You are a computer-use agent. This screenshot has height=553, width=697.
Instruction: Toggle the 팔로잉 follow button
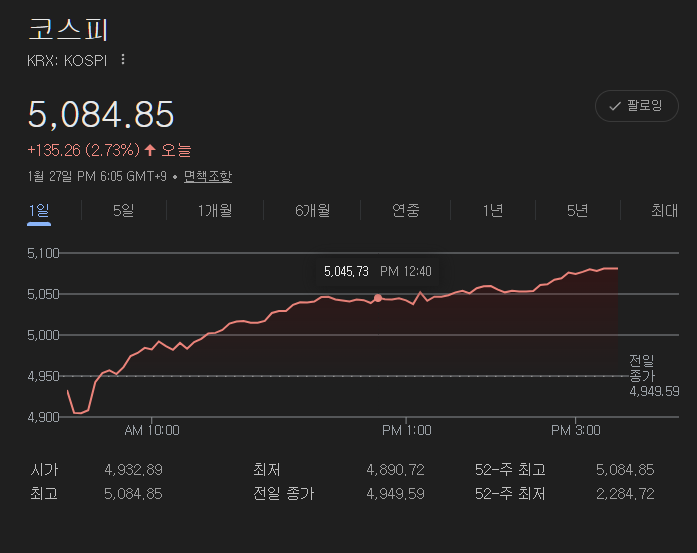636,105
